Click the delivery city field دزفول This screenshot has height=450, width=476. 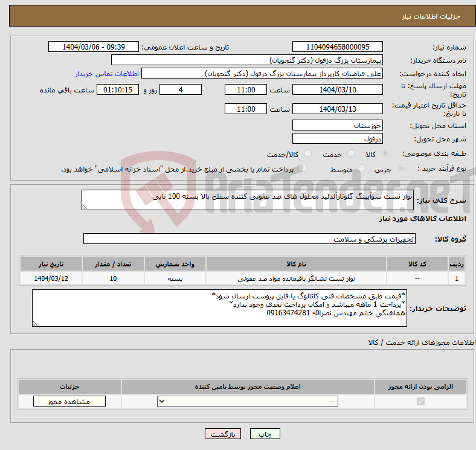338,139
